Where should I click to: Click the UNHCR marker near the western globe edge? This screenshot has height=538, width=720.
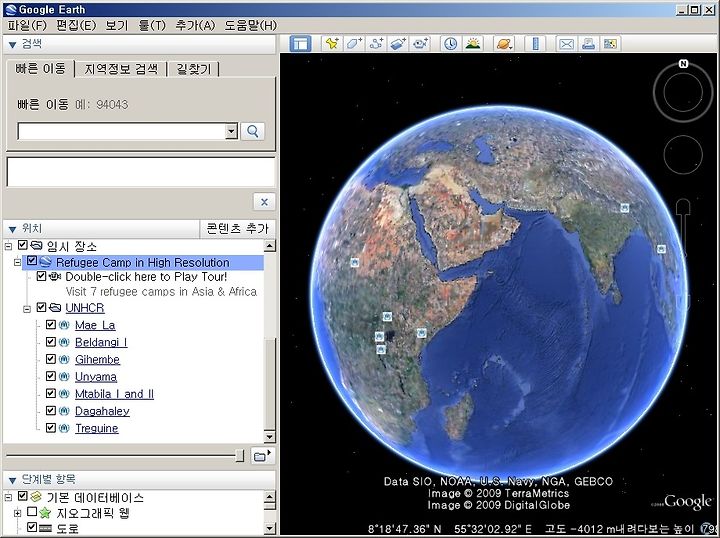354,263
